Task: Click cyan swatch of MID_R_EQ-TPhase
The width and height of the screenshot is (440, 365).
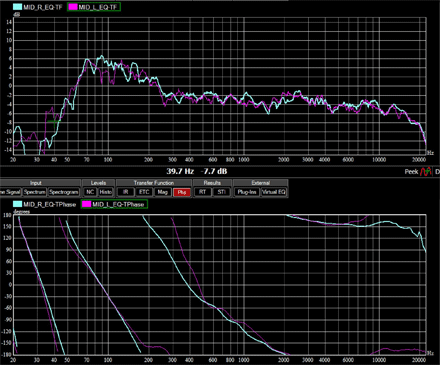Action: (x=17, y=204)
